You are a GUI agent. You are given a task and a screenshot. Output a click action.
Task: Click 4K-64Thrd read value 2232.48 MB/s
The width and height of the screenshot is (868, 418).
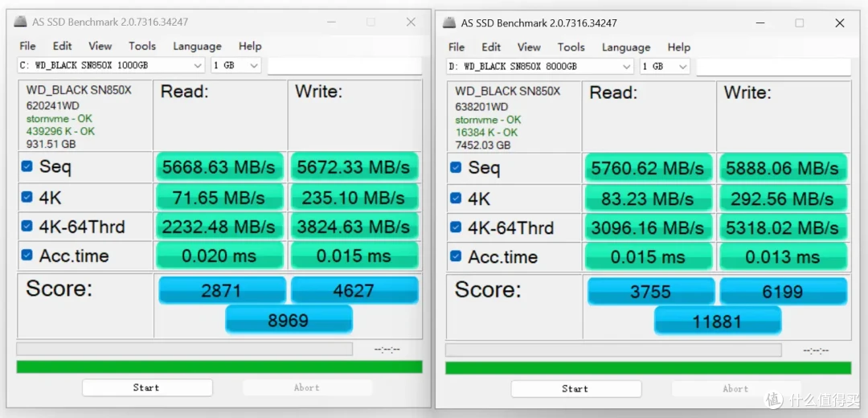coord(219,226)
